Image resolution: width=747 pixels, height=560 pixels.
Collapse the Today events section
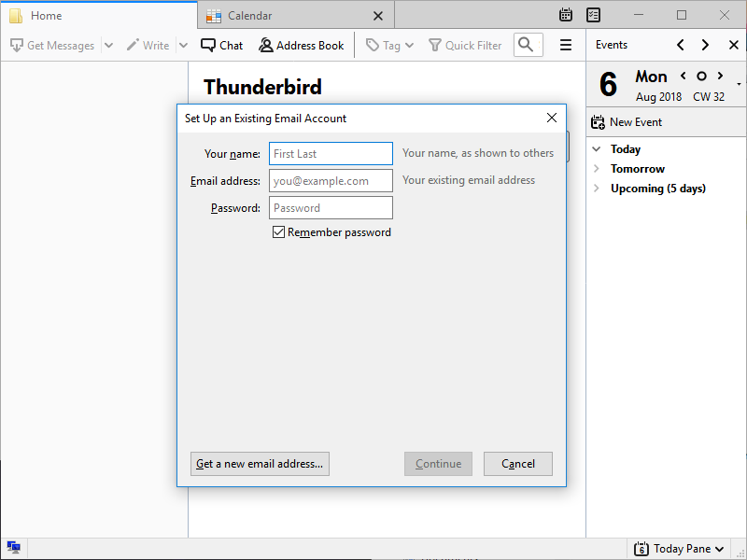598,148
